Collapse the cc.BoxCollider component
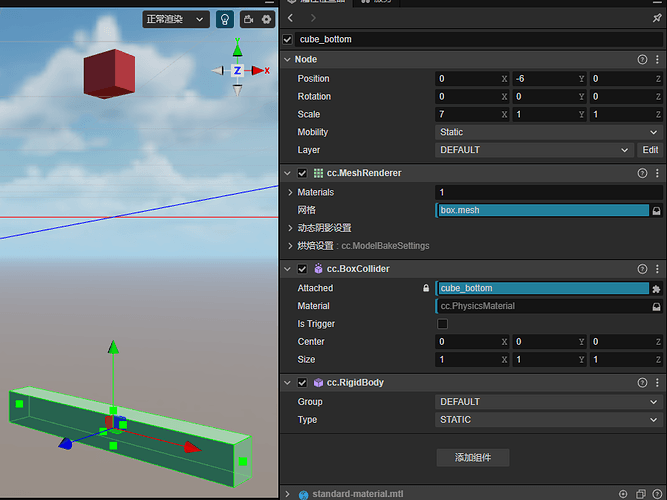Image resolution: width=667 pixels, height=500 pixels. click(x=288, y=269)
